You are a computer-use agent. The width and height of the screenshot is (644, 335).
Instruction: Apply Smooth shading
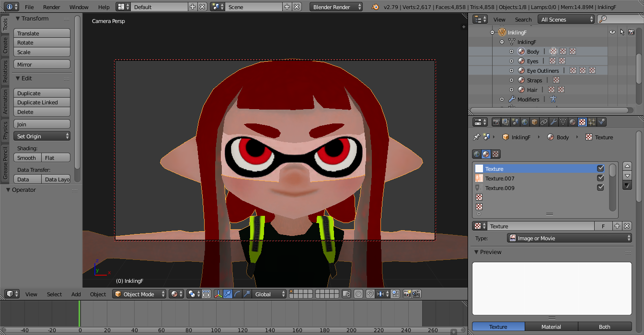click(x=28, y=158)
